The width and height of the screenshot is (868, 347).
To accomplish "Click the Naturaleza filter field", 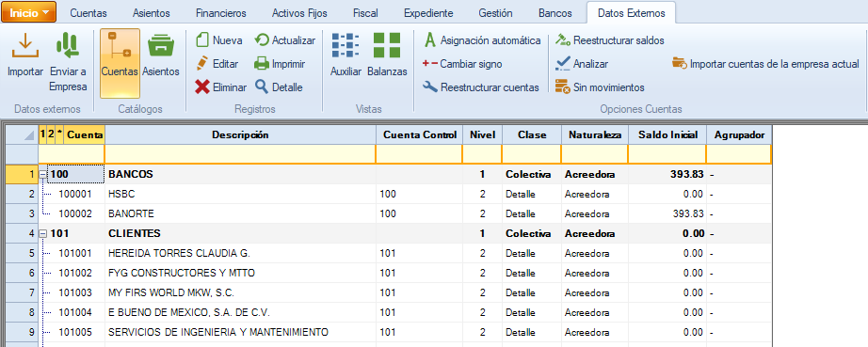I will (x=595, y=154).
